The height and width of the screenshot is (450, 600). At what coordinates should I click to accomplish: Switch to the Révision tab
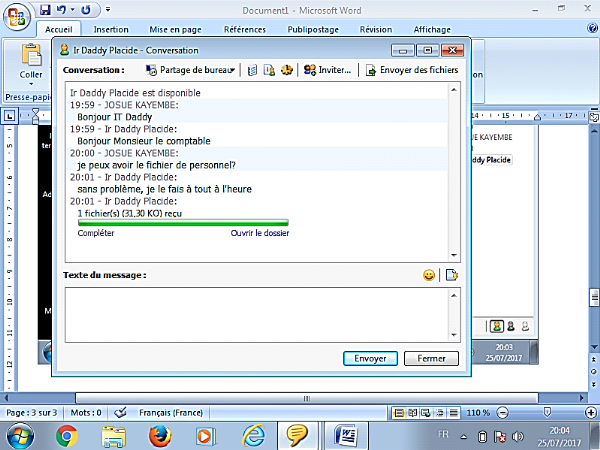point(376,29)
